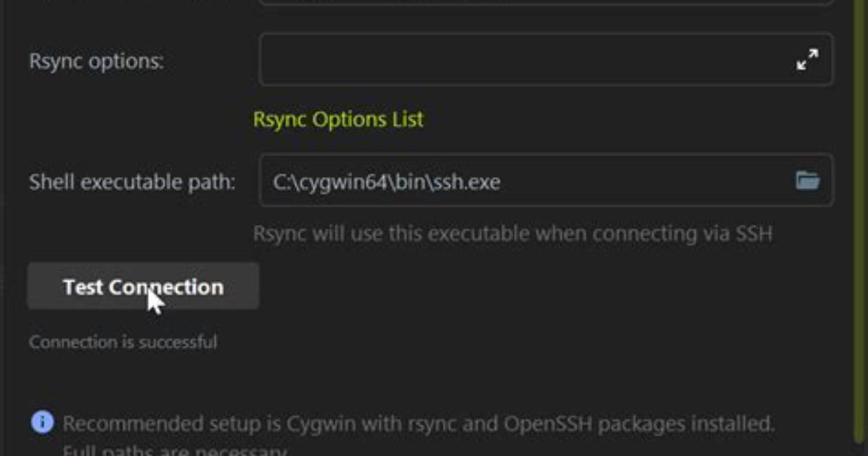868x456 pixels.
Task: Open the Rsync Options List link
Action: pyautogui.click(x=337, y=119)
